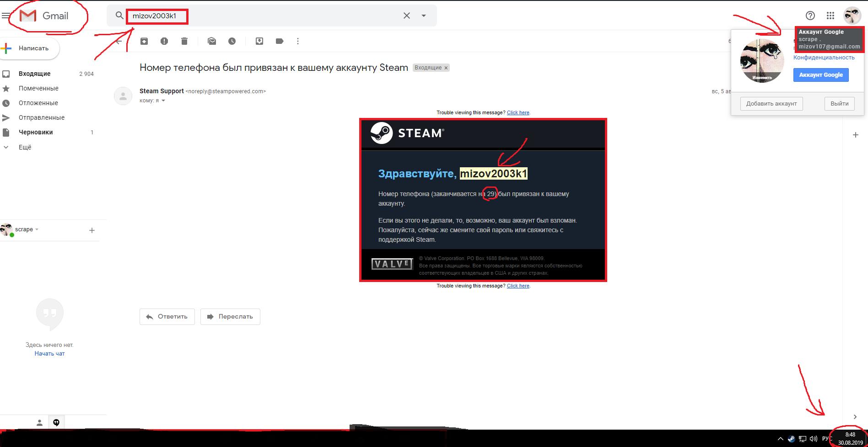Archive this Steam email
The width and height of the screenshot is (868, 447).
point(144,41)
